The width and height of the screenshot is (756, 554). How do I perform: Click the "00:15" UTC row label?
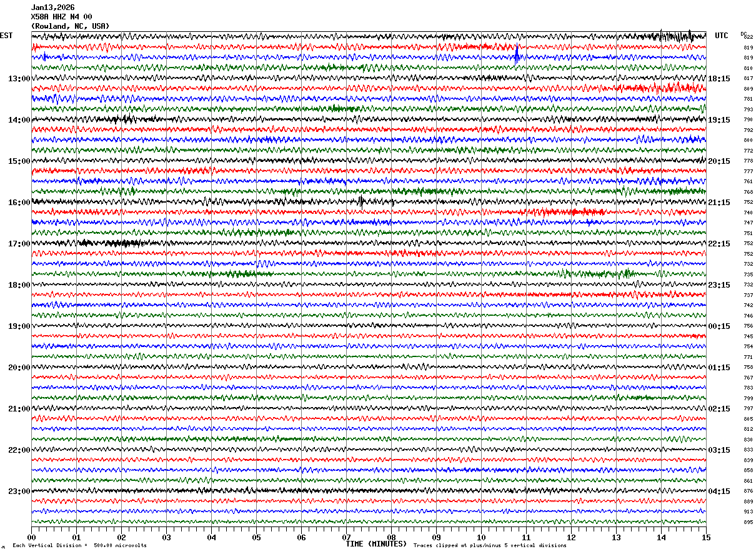point(719,326)
